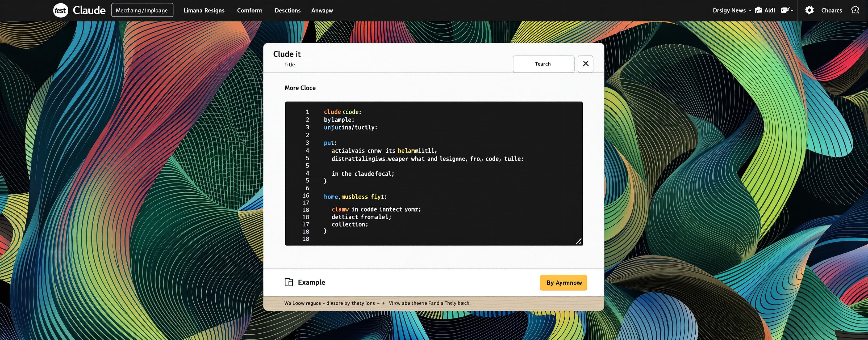Close the Clude it dialog

pos(586,64)
